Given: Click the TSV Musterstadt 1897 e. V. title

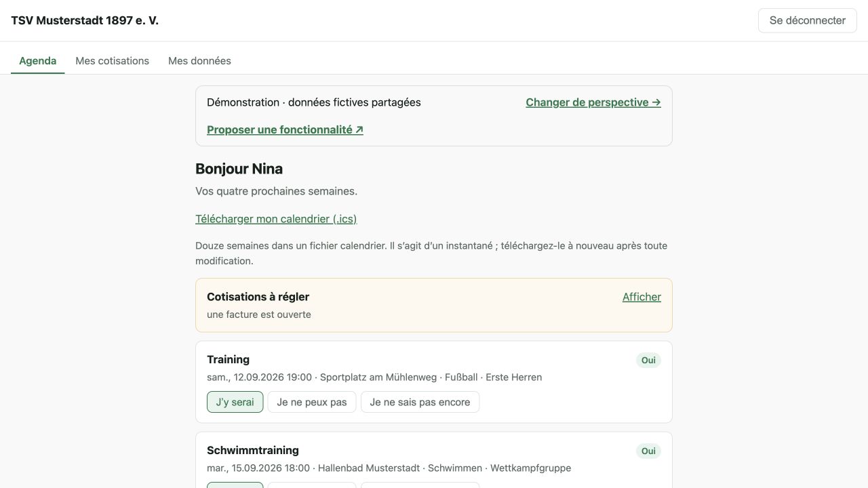Looking at the screenshot, I should [x=85, y=20].
